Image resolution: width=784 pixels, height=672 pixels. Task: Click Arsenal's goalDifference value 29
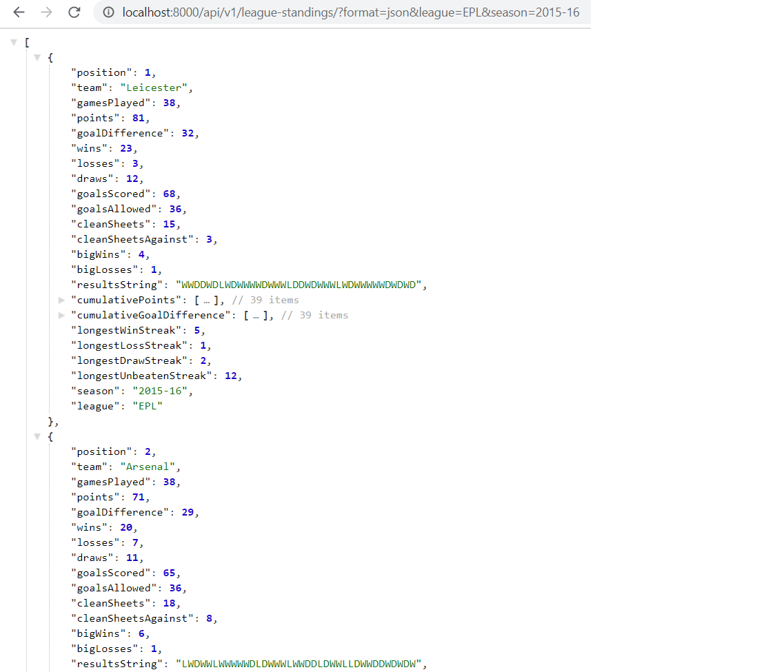click(x=188, y=513)
